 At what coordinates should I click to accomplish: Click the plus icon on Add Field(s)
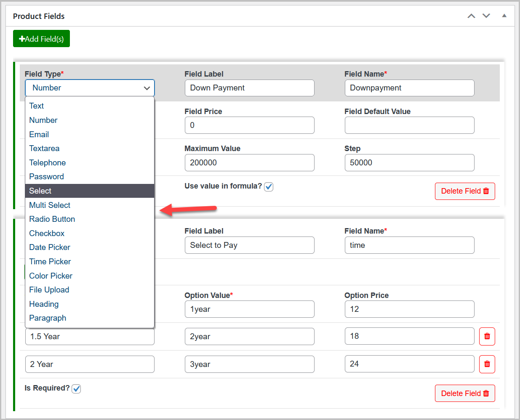22,38
